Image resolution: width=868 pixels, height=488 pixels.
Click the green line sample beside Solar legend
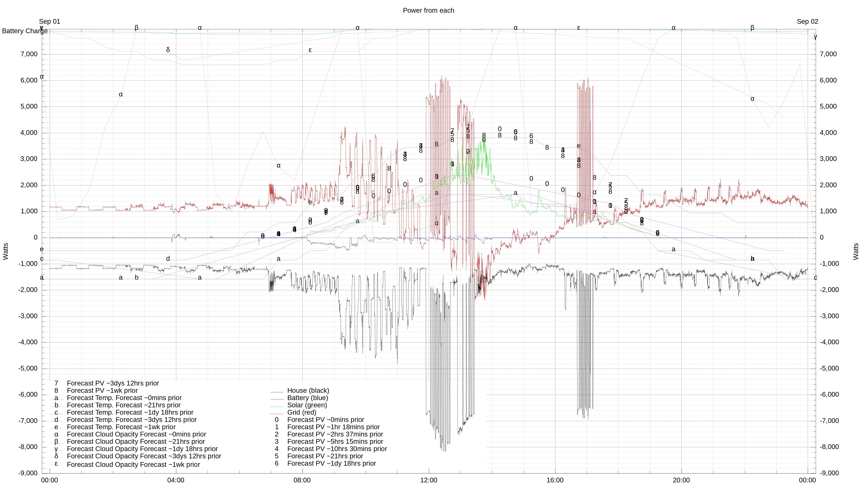pyautogui.click(x=277, y=406)
